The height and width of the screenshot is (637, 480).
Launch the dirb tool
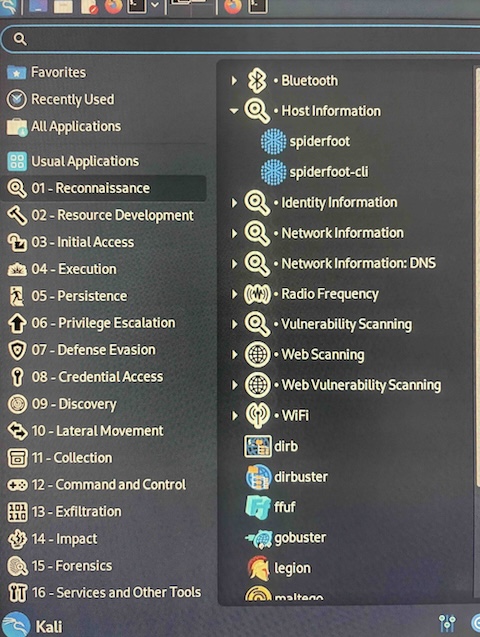click(x=271, y=446)
